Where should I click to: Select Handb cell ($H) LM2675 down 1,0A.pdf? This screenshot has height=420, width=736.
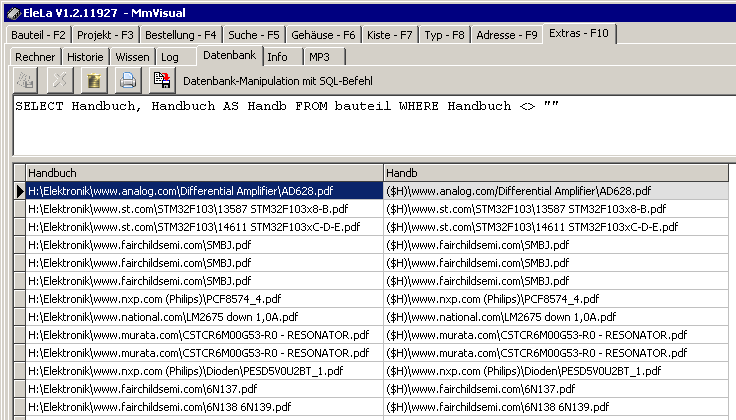(x=556, y=317)
